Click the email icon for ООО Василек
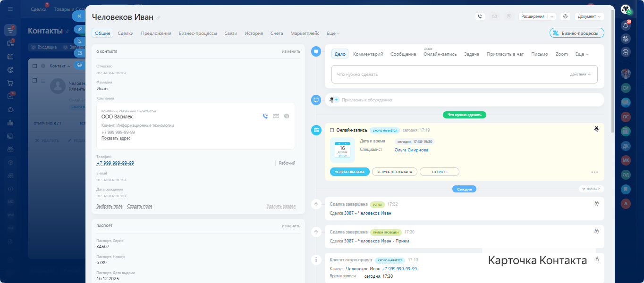This screenshot has width=644, height=283. pyautogui.click(x=276, y=116)
